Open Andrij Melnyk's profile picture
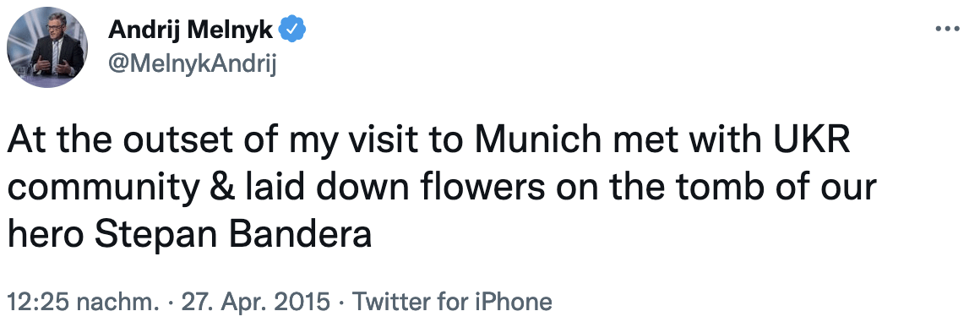Viewport: 980px width, 333px height. pos(46,47)
